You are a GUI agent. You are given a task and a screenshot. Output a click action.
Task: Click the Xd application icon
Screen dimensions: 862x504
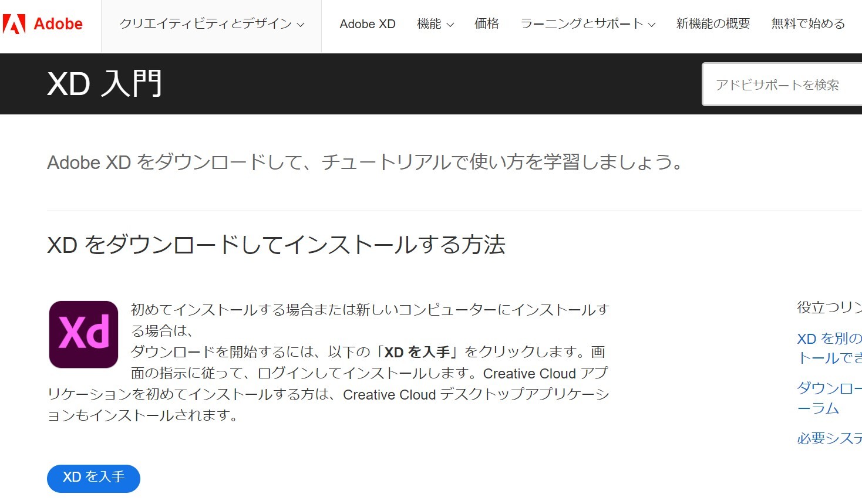pyautogui.click(x=83, y=334)
